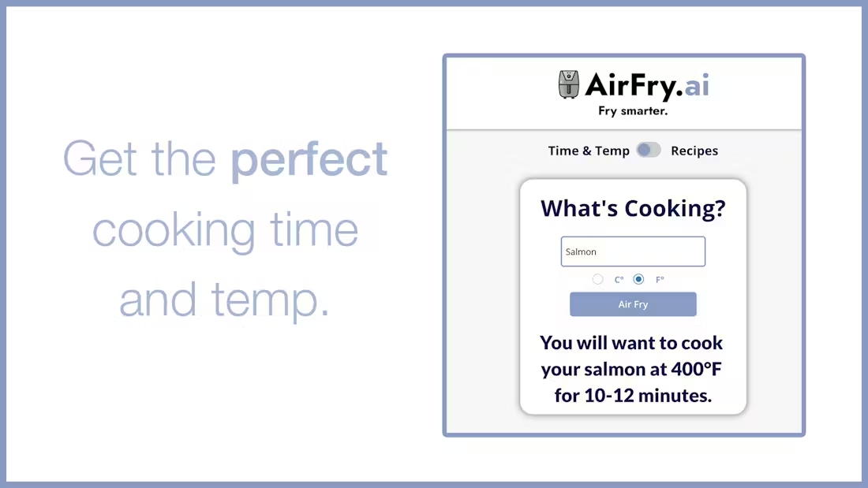868x488 pixels.
Task: Select the Time & Temp mode label
Action: coord(589,151)
